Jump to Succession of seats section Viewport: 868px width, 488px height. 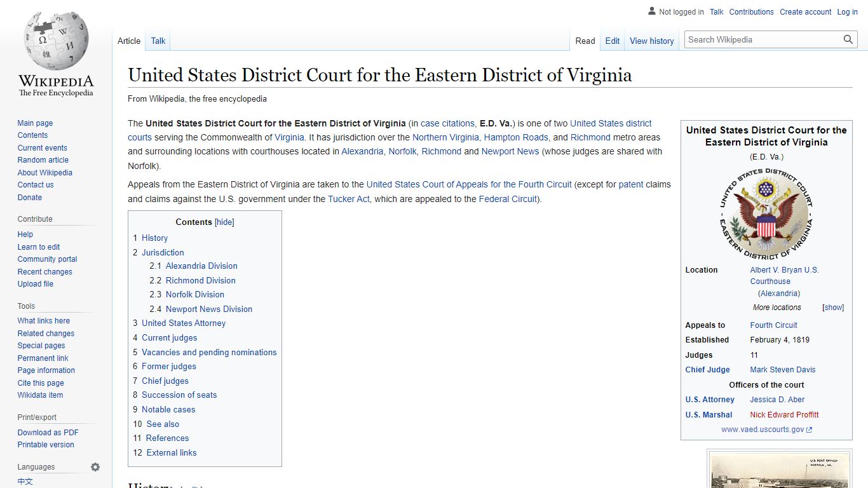[x=179, y=395]
